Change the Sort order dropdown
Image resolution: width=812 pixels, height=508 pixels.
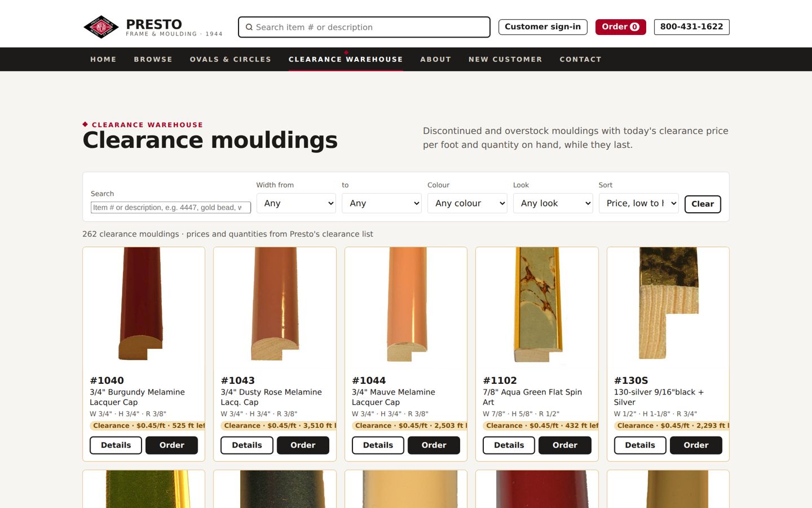point(638,203)
